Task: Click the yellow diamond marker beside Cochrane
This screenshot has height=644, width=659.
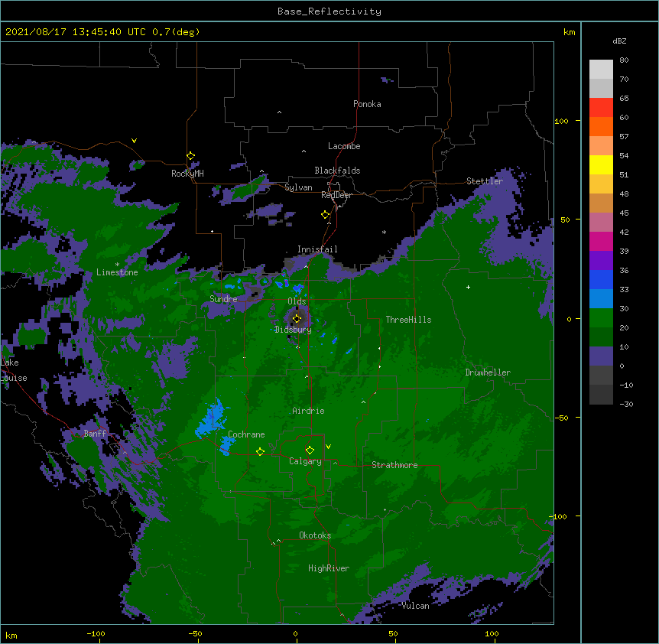Action: tap(260, 451)
